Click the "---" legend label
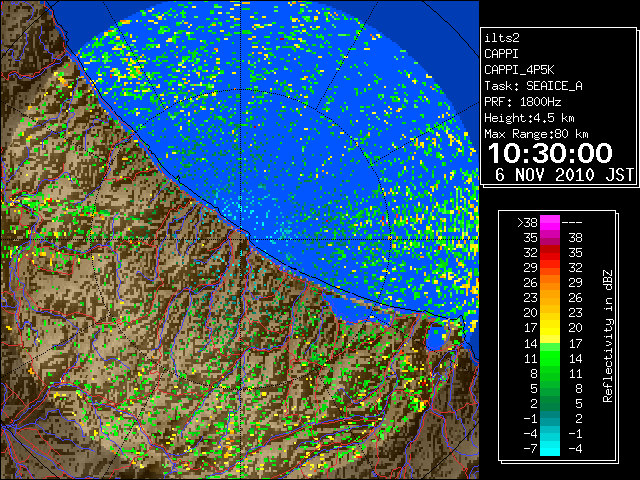 point(572,223)
